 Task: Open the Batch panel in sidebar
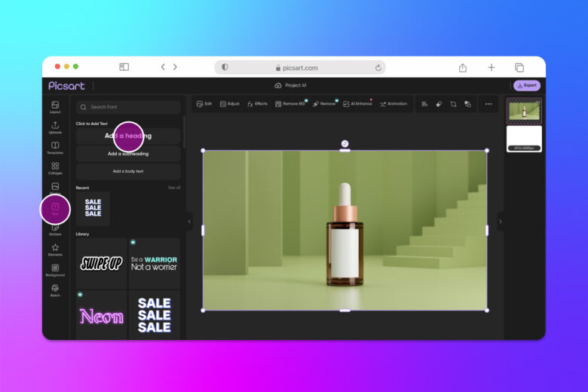click(x=55, y=290)
